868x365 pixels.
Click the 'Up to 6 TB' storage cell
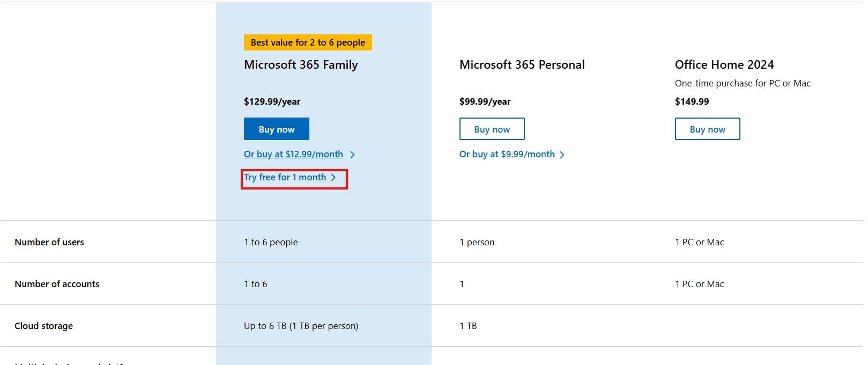[x=301, y=326]
